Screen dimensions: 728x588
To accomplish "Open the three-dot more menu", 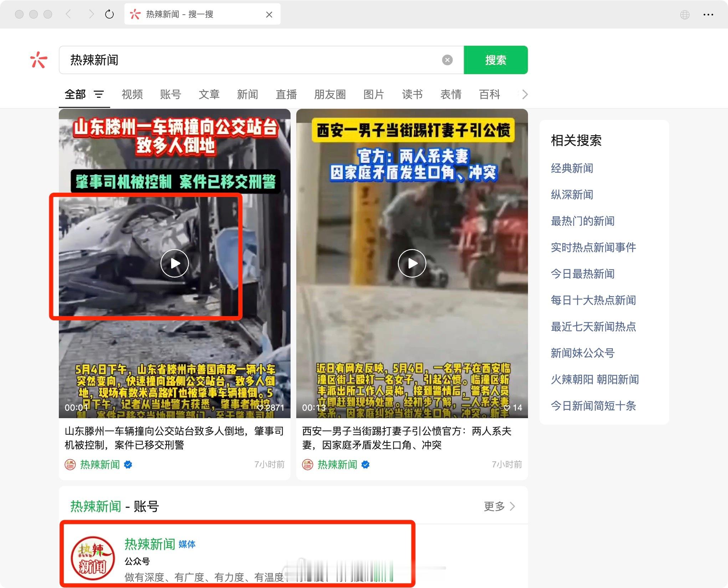I will pyautogui.click(x=708, y=15).
